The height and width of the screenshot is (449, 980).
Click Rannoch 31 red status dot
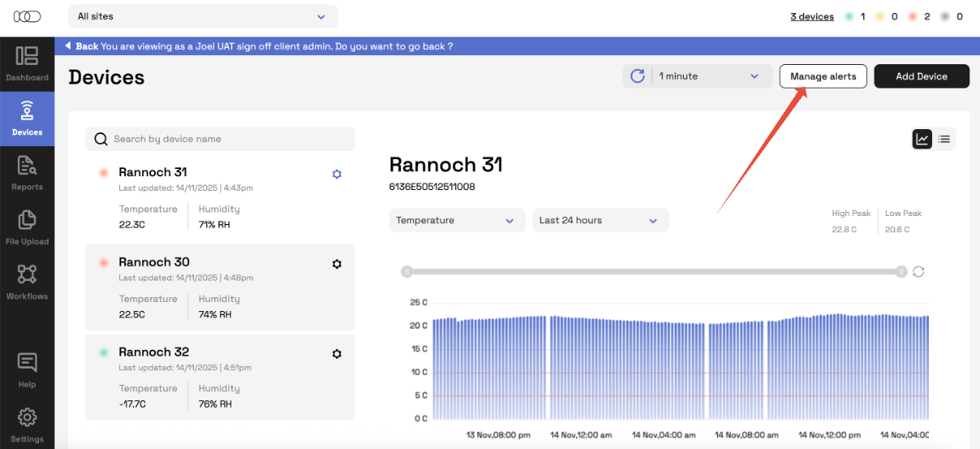pos(104,173)
